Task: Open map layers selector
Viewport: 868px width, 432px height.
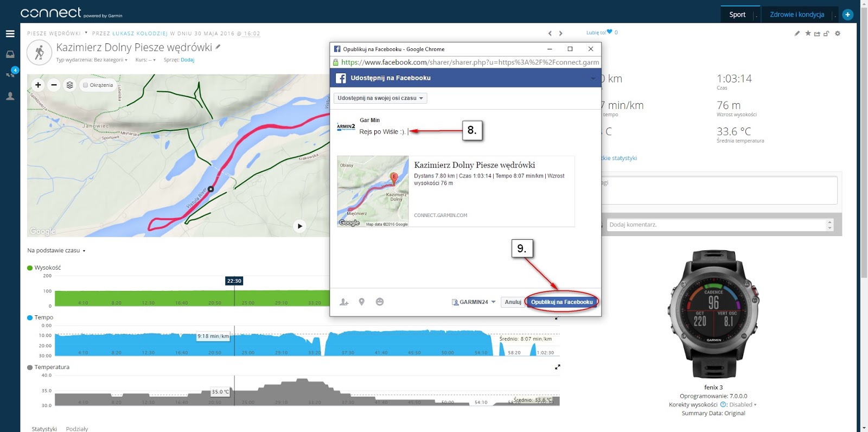Action: (69, 85)
